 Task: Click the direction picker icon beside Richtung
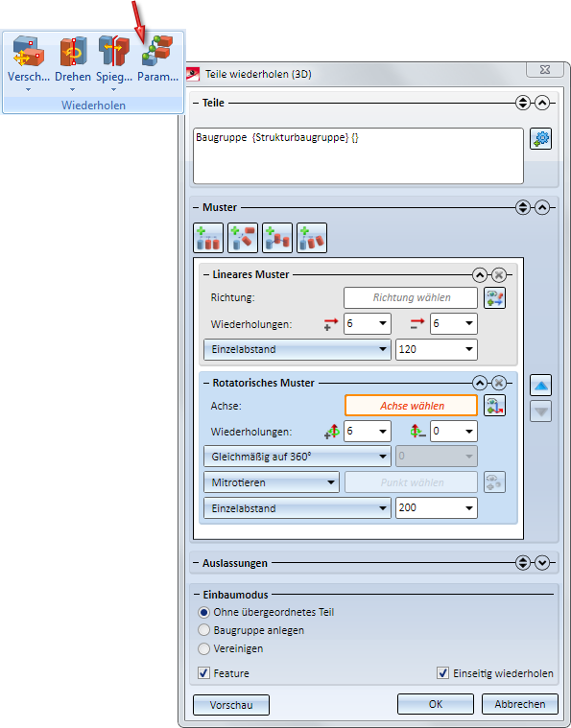[494, 297]
